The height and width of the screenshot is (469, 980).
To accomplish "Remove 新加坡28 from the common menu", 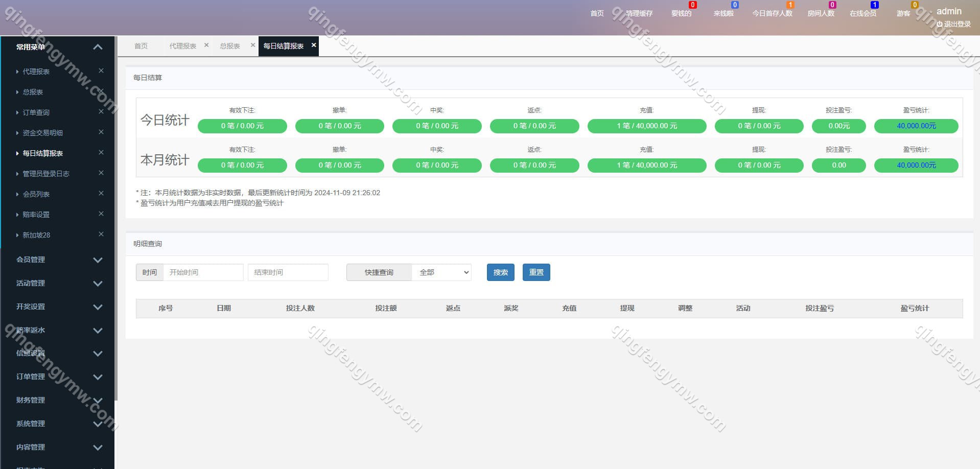I will [x=101, y=235].
